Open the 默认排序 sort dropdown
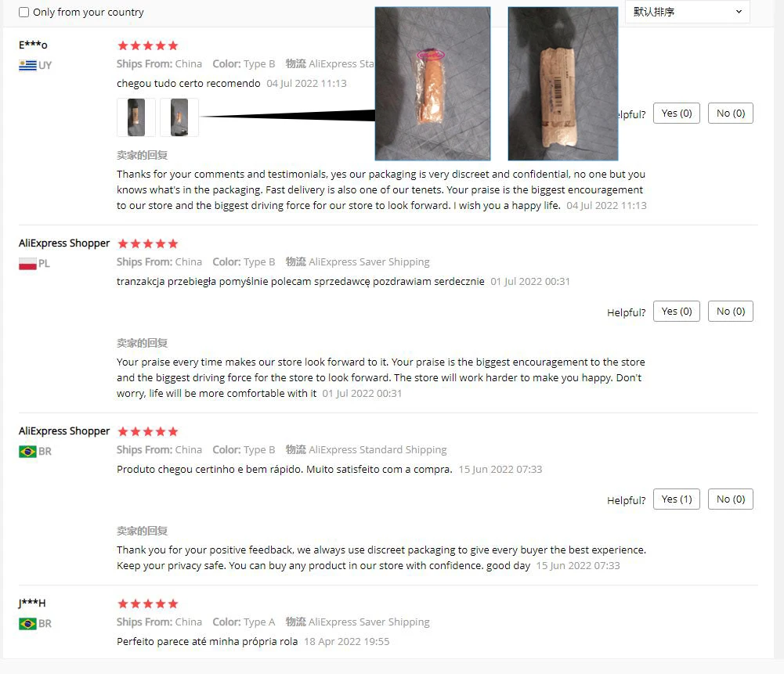The width and height of the screenshot is (784, 674). click(x=688, y=12)
